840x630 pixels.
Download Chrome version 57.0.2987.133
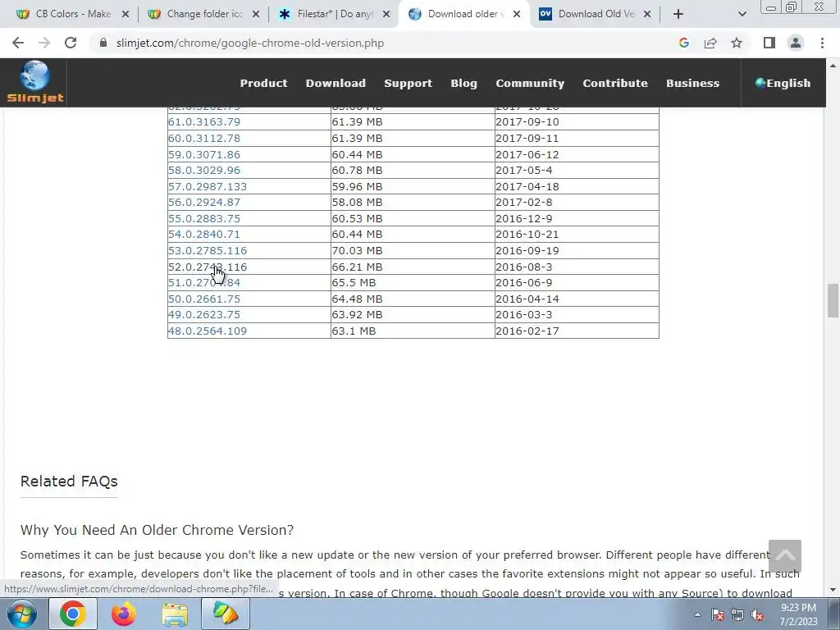point(208,186)
